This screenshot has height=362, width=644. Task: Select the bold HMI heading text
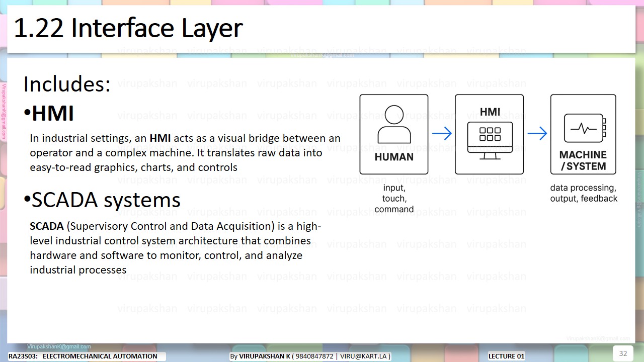coord(52,114)
